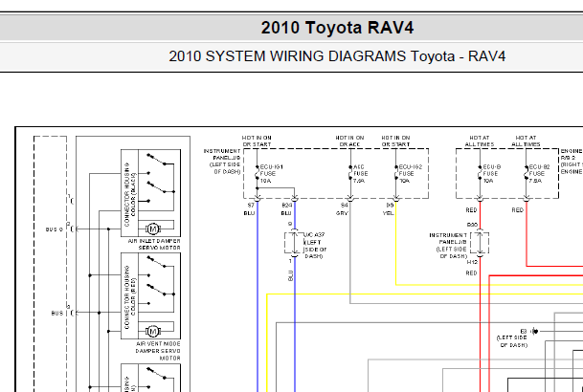Click the ground symbol next to E3
The height and width of the screenshot is (392, 583).
point(535,331)
